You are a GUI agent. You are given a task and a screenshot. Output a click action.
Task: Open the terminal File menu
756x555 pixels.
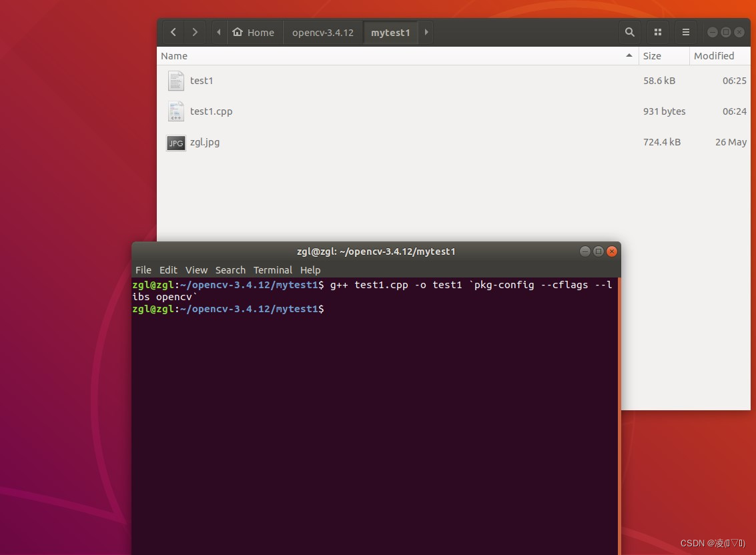(143, 270)
